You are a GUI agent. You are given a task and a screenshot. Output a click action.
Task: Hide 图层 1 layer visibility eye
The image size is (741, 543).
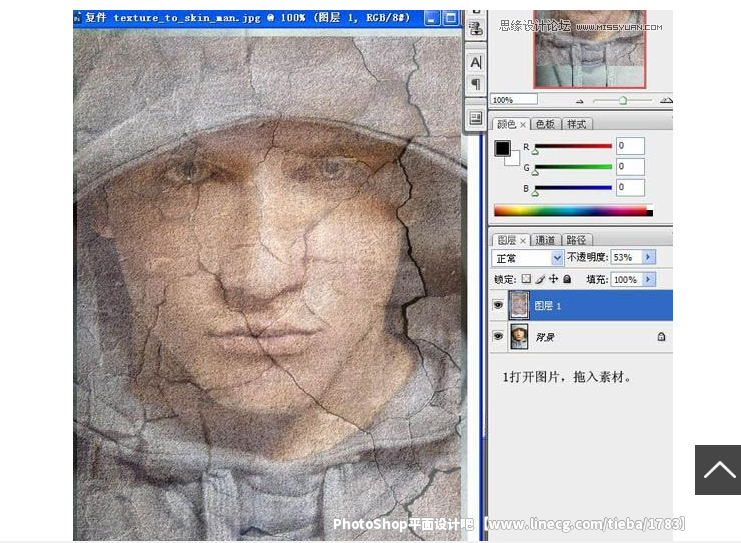click(x=498, y=306)
